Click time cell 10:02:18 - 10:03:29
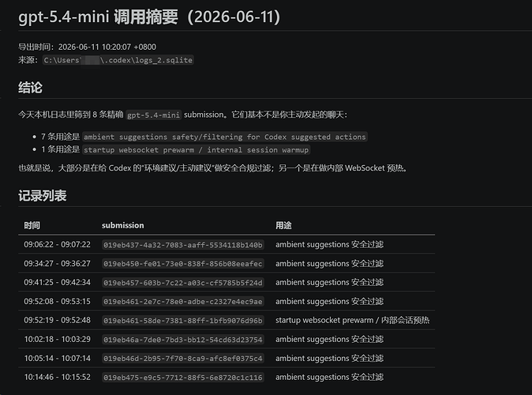This screenshot has width=532, height=395. 58,339
